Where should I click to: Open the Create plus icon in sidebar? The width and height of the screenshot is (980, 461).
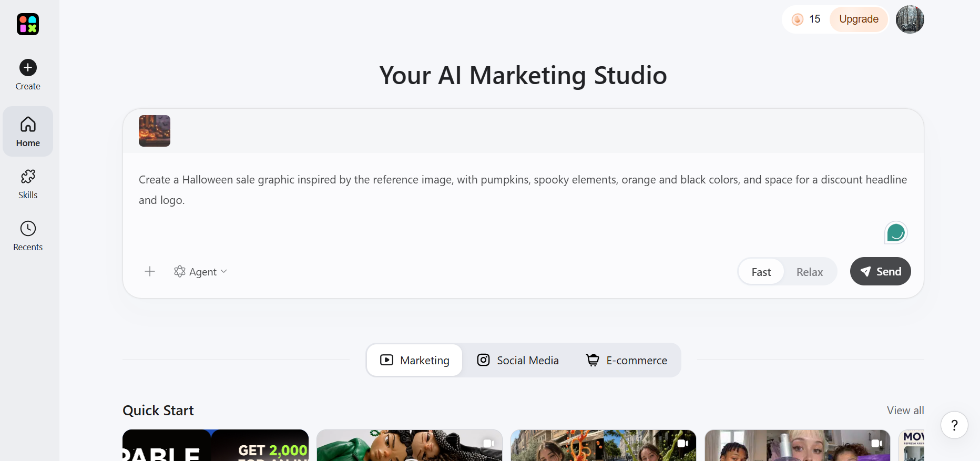[28, 67]
